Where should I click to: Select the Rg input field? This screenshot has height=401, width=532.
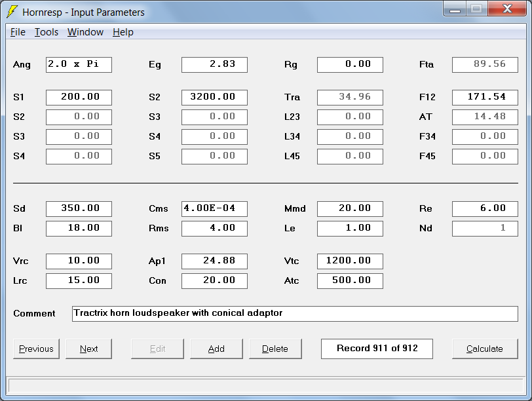coord(350,65)
